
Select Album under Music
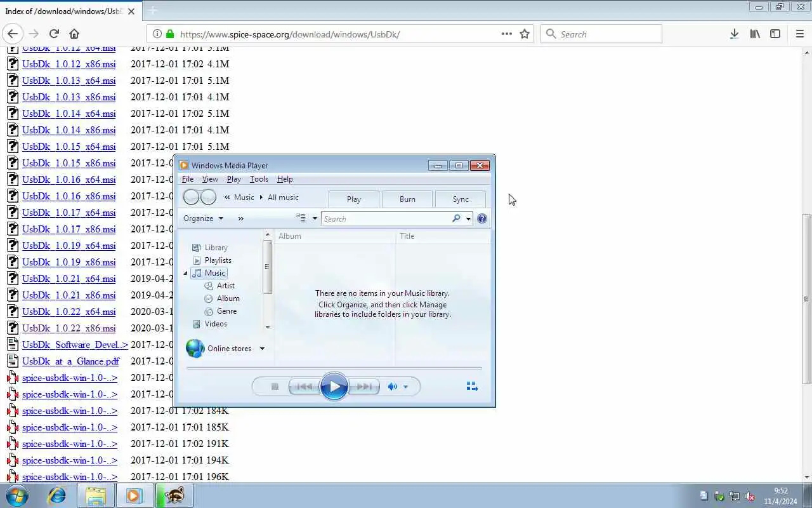(228, 298)
